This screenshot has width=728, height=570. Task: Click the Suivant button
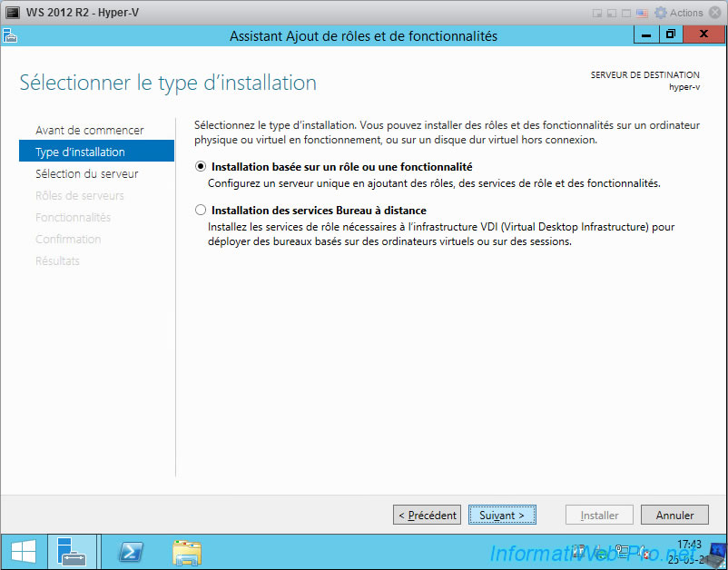[x=502, y=515]
